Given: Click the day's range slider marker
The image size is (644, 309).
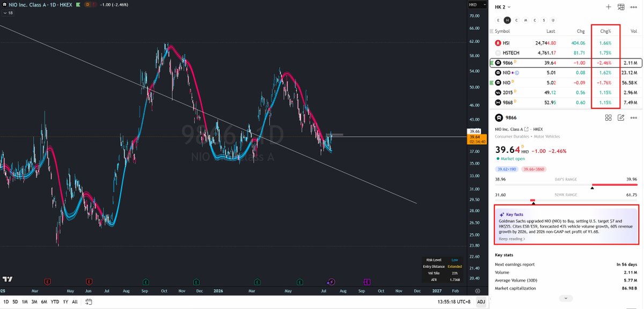Looking at the screenshot, I should click(x=592, y=187).
